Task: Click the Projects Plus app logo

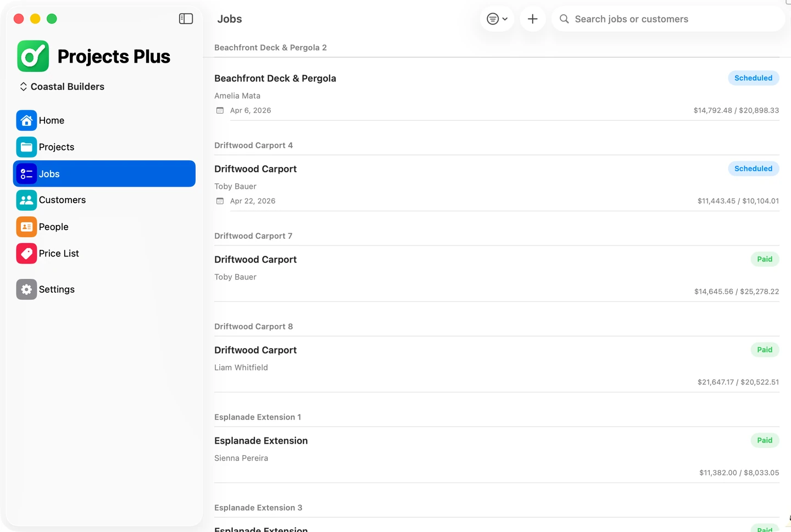Action: click(33, 56)
